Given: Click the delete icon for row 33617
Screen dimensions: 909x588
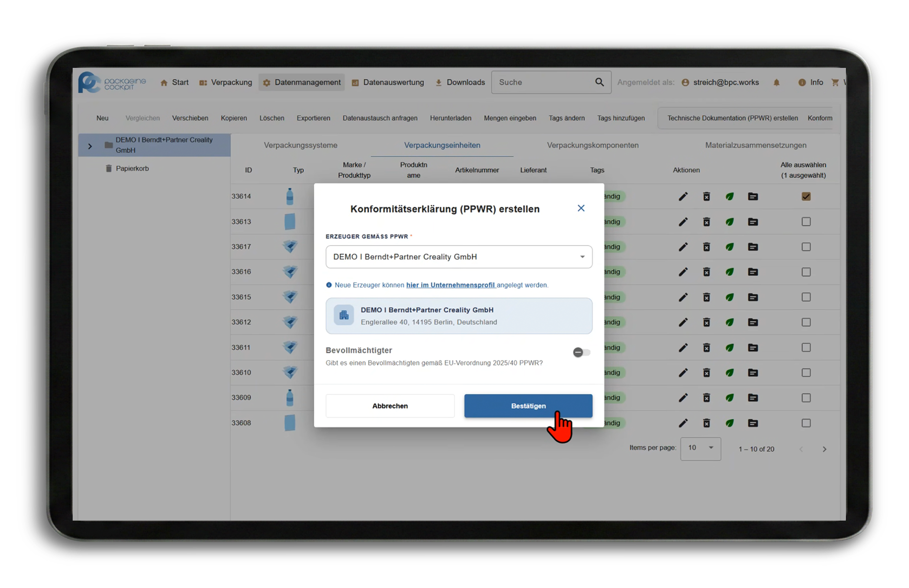Looking at the screenshot, I should click(x=706, y=247).
